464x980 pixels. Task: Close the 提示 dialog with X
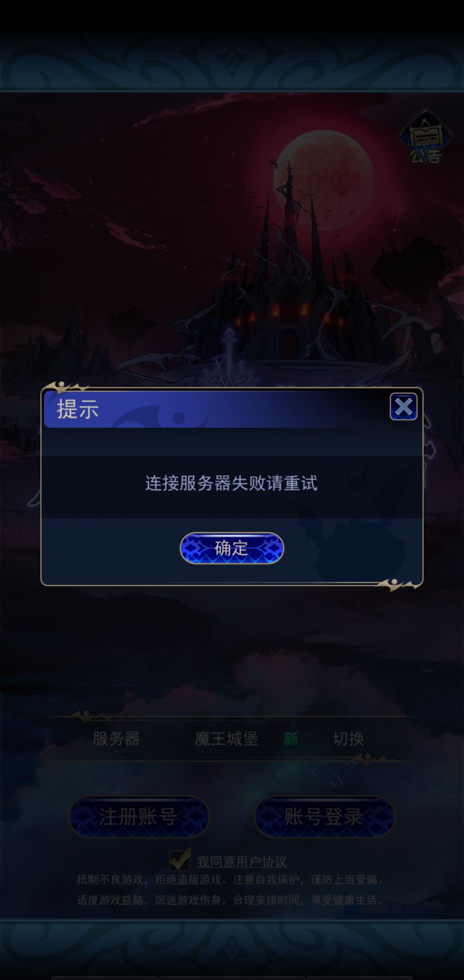[x=403, y=407]
